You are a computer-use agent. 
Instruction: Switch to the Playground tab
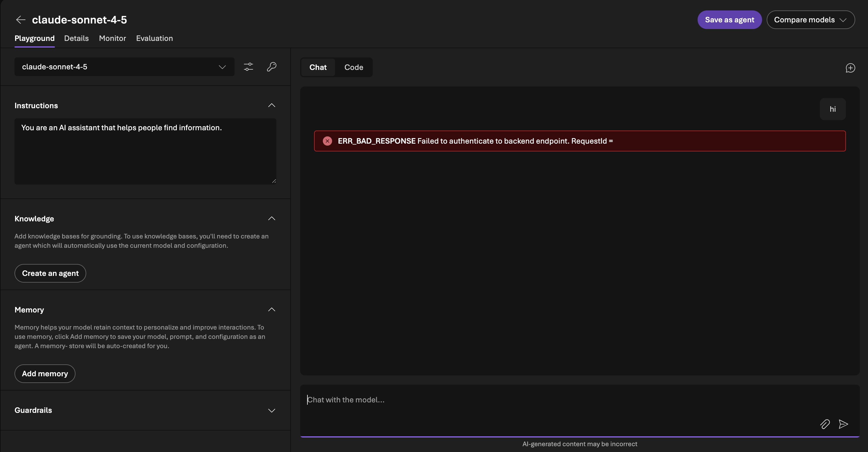[x=34, y=38]
